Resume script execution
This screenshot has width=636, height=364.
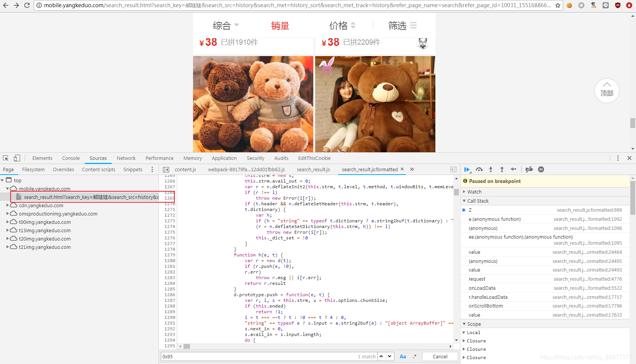click(x=467, y=169)
